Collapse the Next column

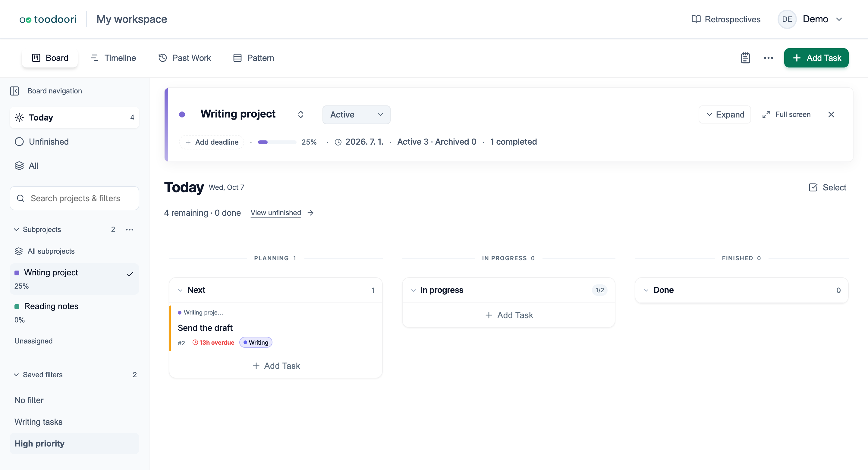point(180,290)
